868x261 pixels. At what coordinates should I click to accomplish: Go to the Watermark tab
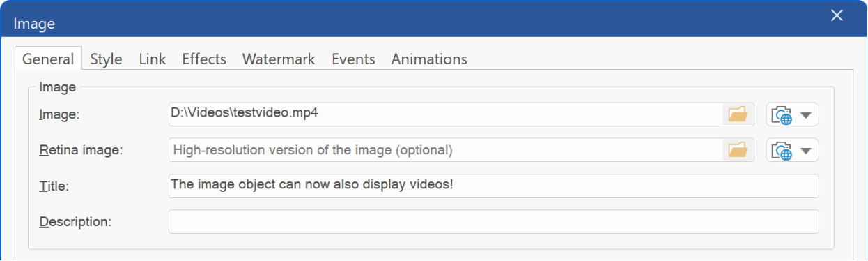click(279, 59)
